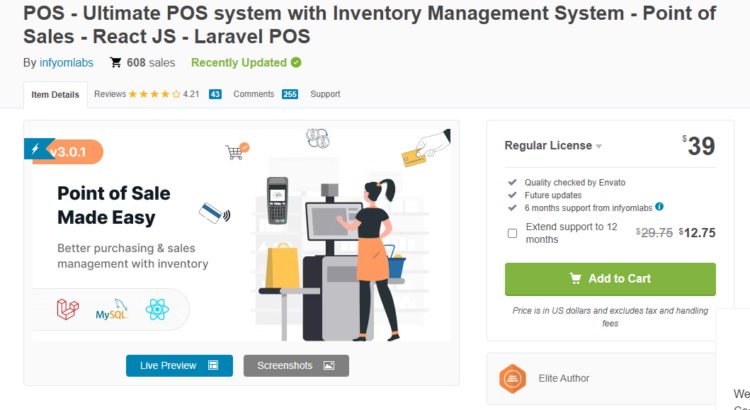This screenshot has width=750, height=410.
Task: Click the 255 comments count badge
Action: tap(290, 94)
